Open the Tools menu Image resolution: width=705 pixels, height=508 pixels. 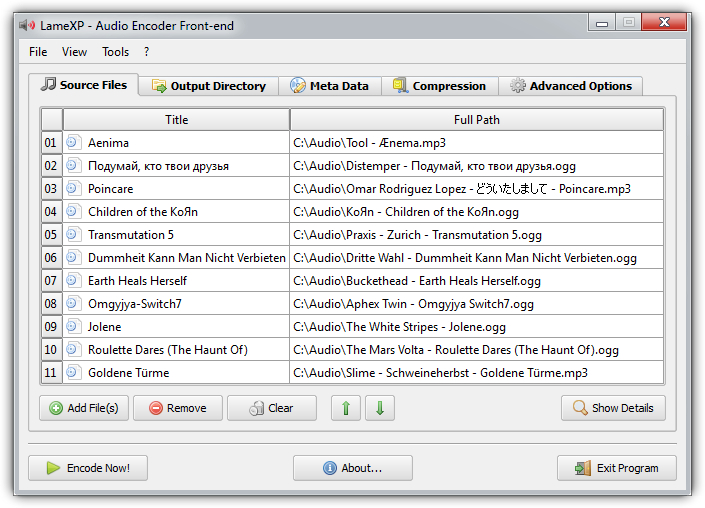(x=115, y=52)
